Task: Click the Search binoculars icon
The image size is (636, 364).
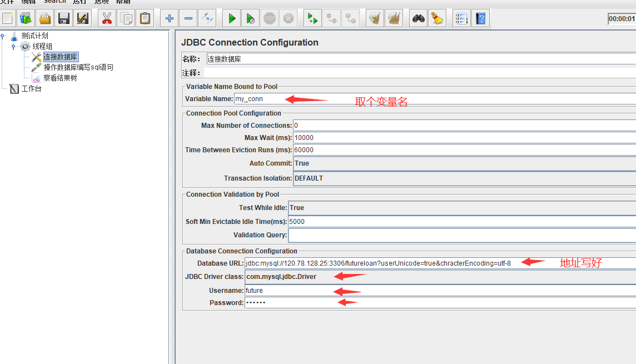Action: (419, 19)
